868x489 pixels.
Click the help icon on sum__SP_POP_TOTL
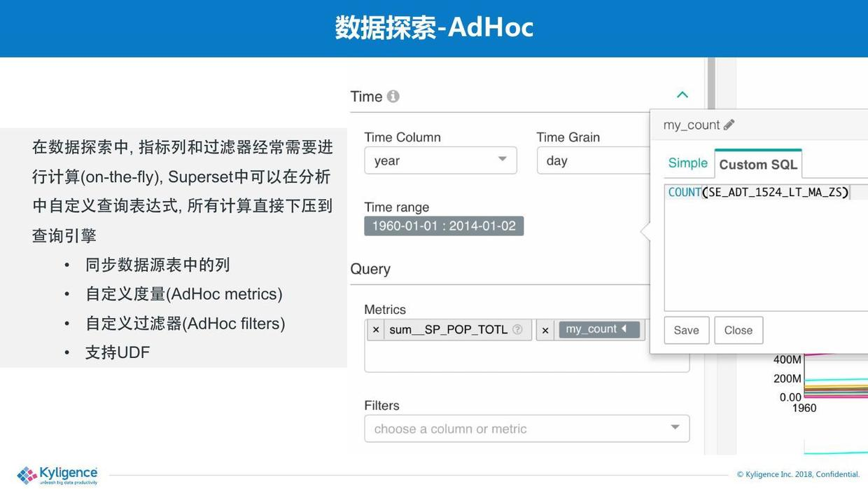click(x=517, y=329)
